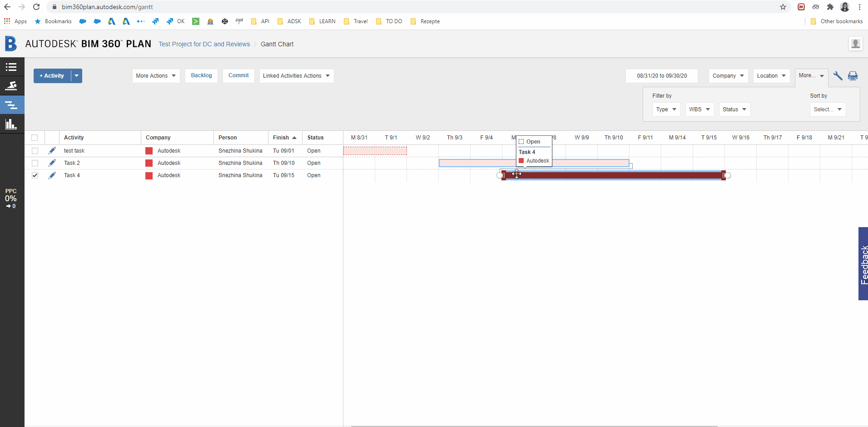Open the swimlane view sidebar icon
Viewport: 868px width, 427px height.
(x=11, y=86)
